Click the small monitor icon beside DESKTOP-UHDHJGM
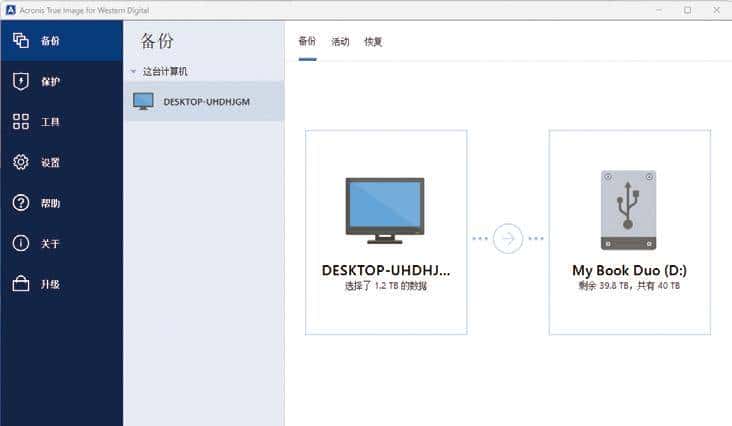 click(x=143, y=101)
